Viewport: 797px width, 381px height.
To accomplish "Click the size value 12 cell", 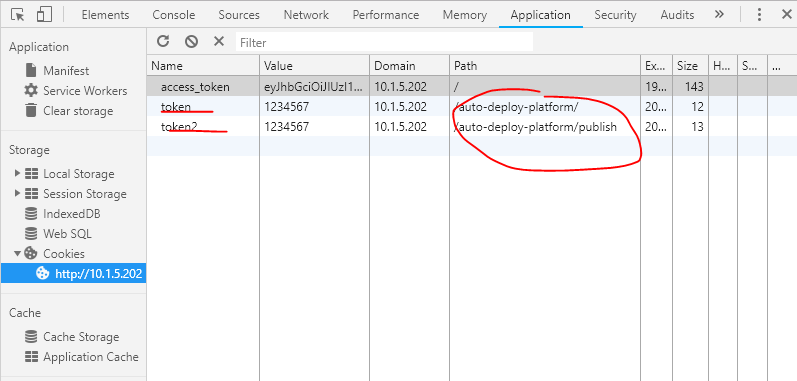I will tap(690, 107).
